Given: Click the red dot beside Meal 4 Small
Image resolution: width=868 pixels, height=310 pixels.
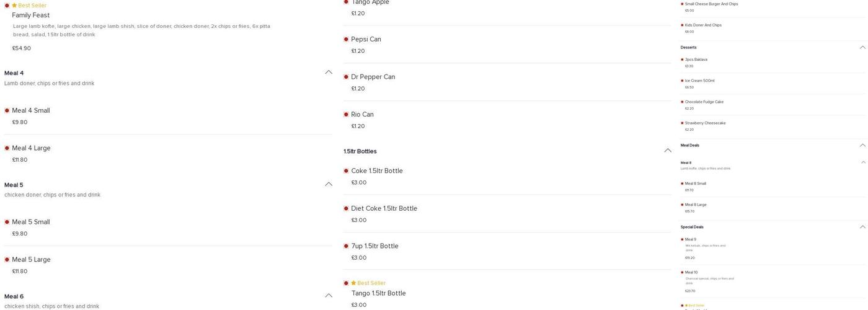Looking at the screenshot, I should click(7, 110).
